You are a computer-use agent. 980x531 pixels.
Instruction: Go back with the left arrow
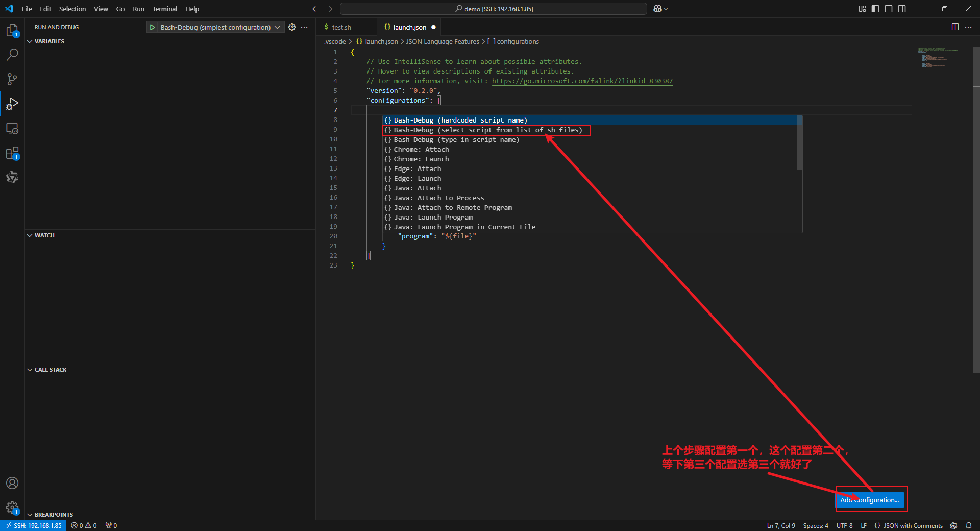point(315,9)
